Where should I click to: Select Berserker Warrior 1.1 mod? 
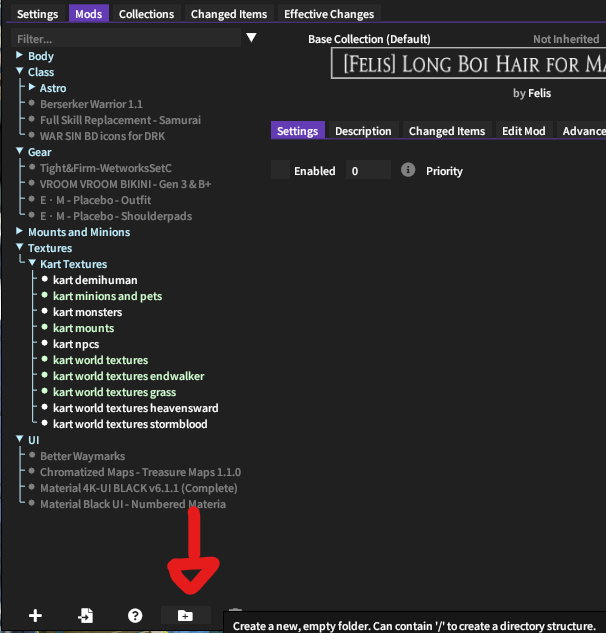[91, 104]
